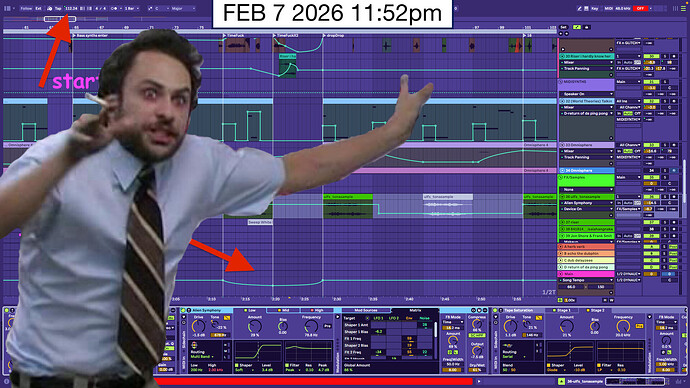The width and height of the screenshot is (690, 388).
Task: Open the Multi Band routing dropdown
Action: click(203, 357)
